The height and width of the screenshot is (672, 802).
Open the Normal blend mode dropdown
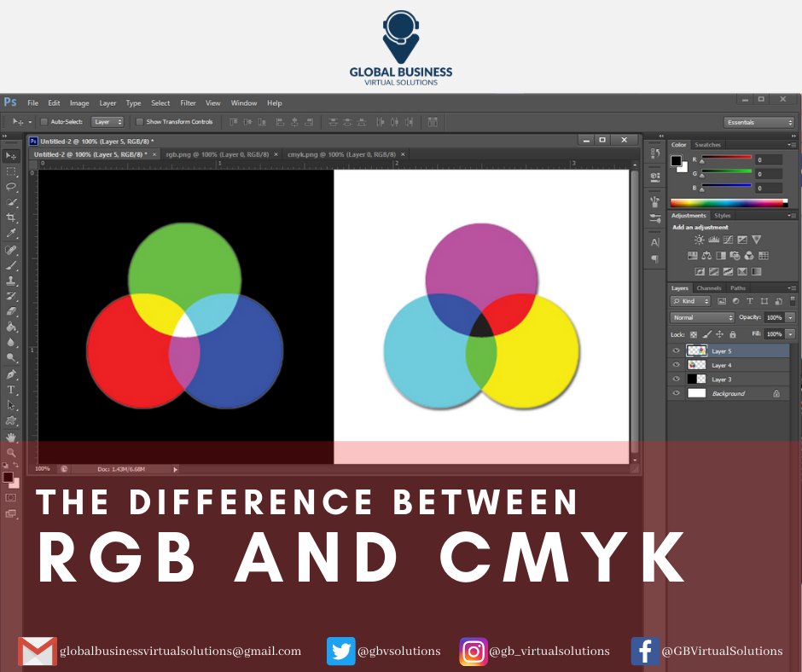(x=701, y=317)
